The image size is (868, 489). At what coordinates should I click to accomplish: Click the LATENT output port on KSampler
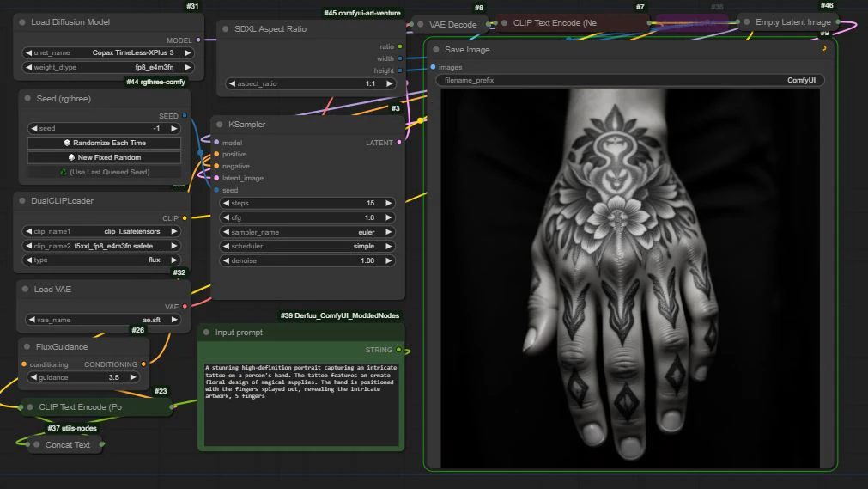[x=398, y=143]
